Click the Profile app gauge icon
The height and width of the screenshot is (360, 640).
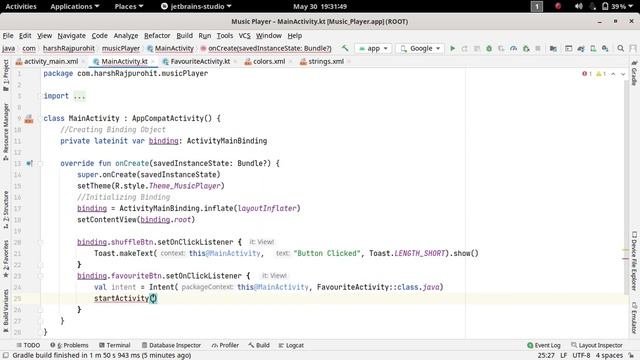pos(513,48)
